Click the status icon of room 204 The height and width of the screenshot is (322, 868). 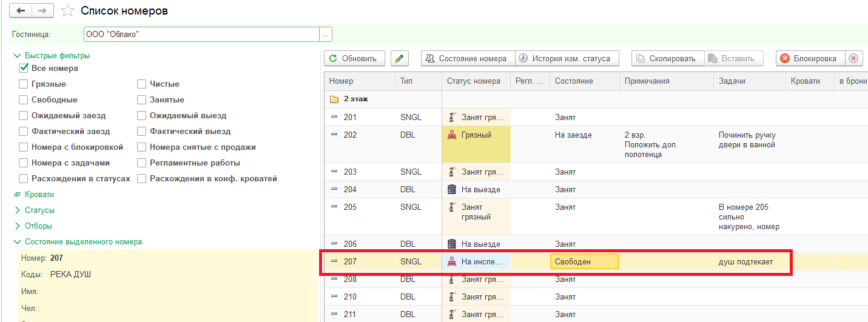pyautogui.click(x=451, y=189)
